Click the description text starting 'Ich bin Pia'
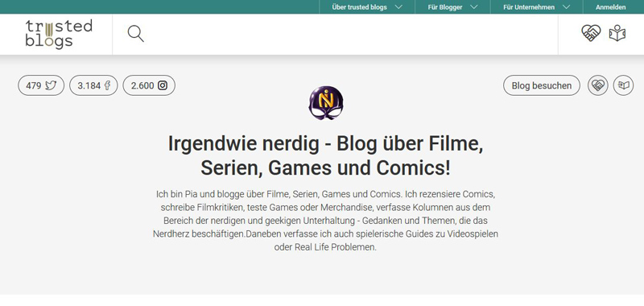The image size is (644, 306). [x=326, y=221]
